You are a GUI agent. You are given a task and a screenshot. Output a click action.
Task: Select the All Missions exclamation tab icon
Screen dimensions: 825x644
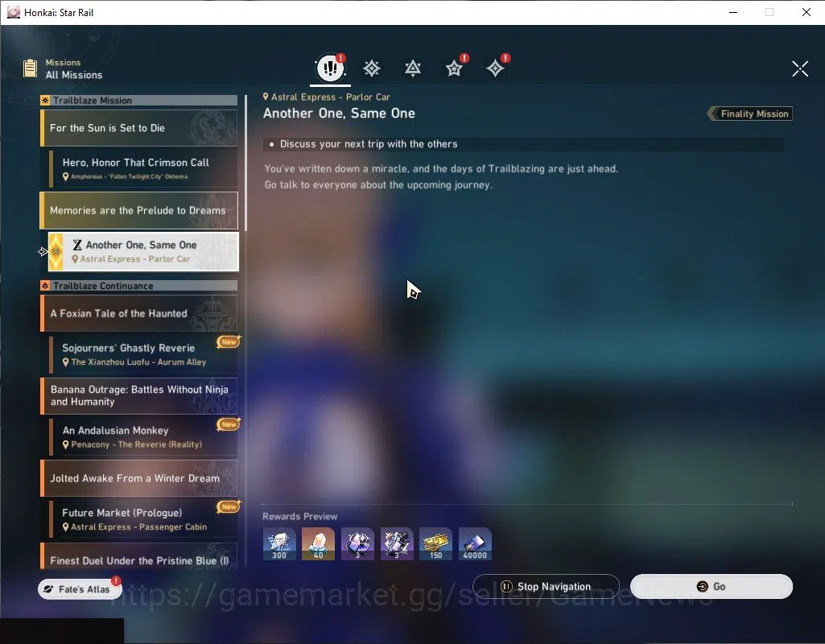point(331,68)
